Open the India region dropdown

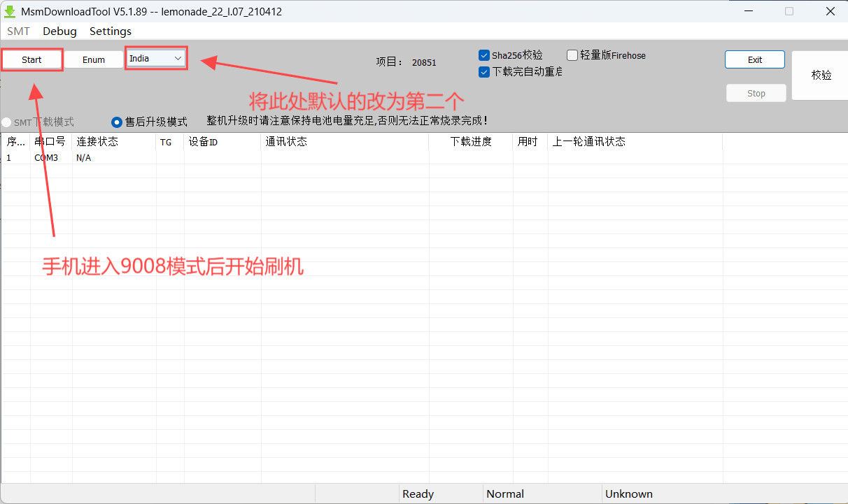(x=156, y=59)
